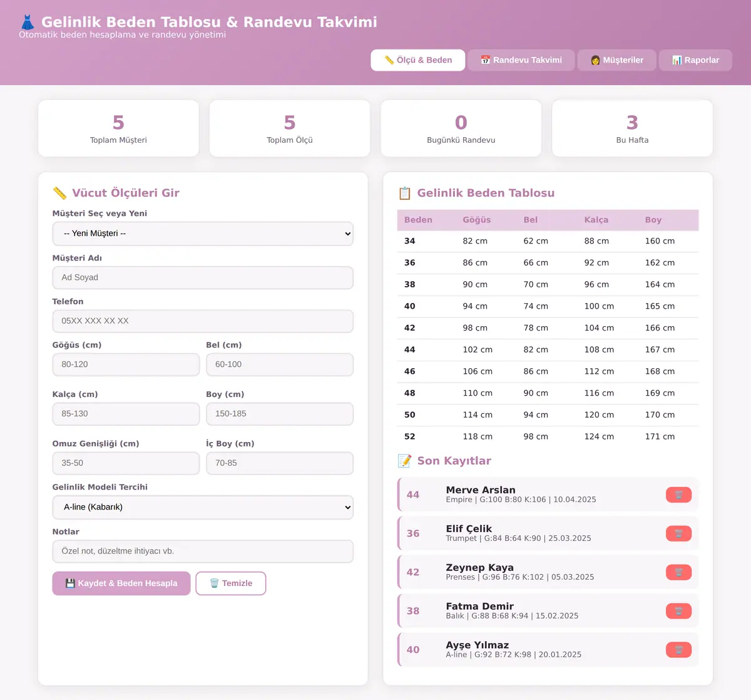Screen dimensions: 751x700
Task: Switch to the Ölçü & Beden tab
Action: 418,60
